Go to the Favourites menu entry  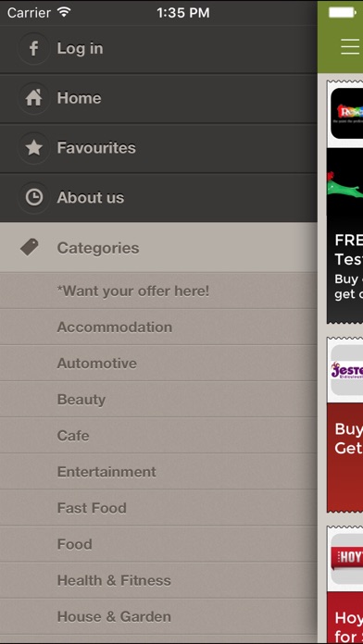tap(158, 148)
